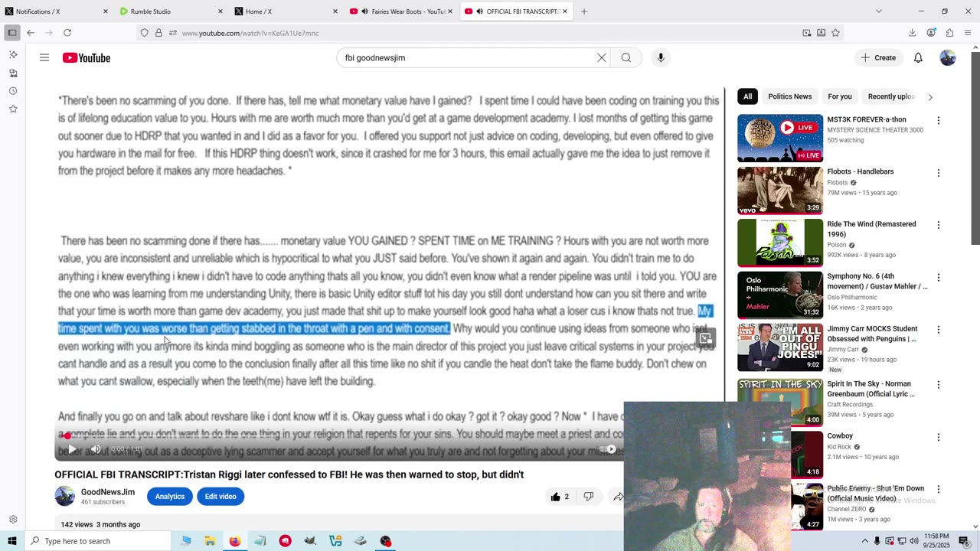Open Firefox sidebar synced tabs icon
The height and width of the screenshot is (551, 980).
[13, 73]
